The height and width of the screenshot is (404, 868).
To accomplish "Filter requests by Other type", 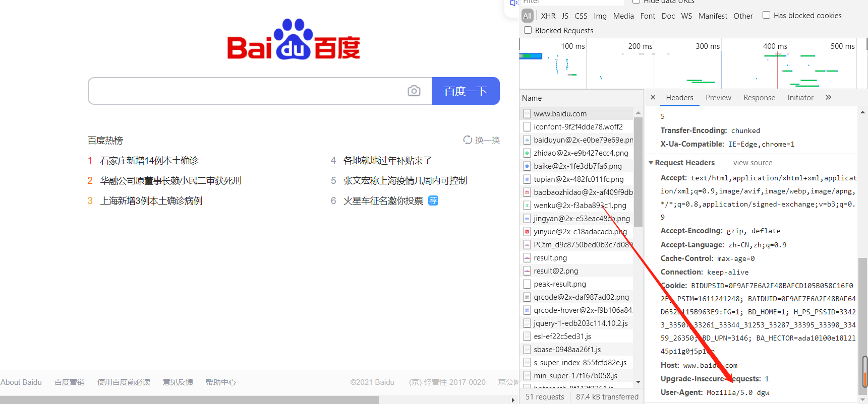I will click(743, 16).
